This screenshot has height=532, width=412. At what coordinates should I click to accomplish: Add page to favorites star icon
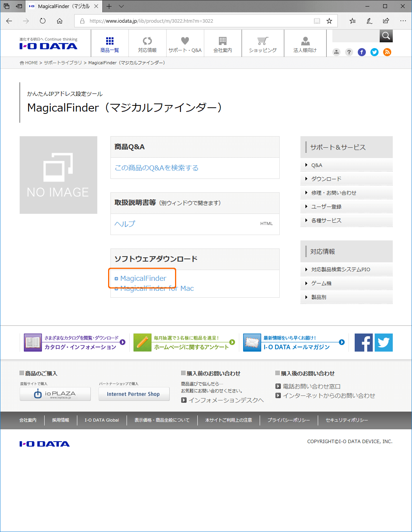[x=329, y=21]
